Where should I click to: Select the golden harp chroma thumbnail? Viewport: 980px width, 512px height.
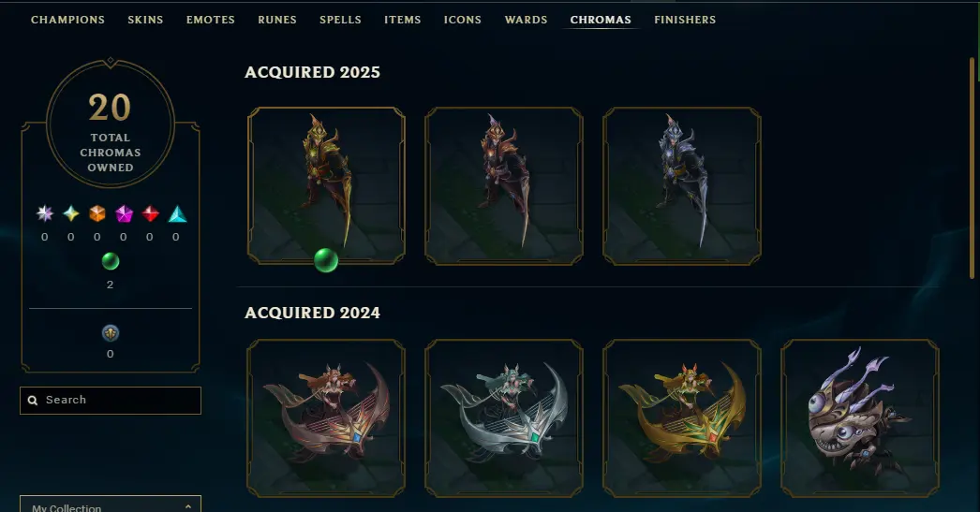pyautogui.click(x=682, y=418)
